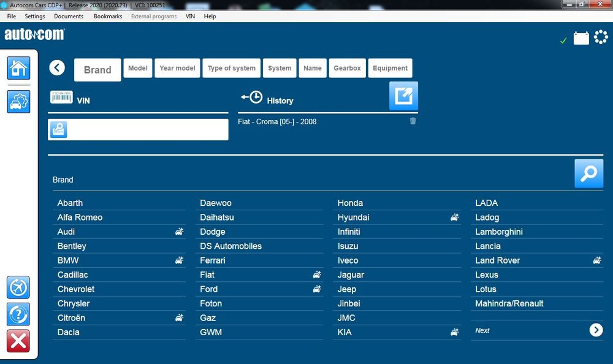Select the Model tab
613x364 pixels.
(x=138, y=68)
